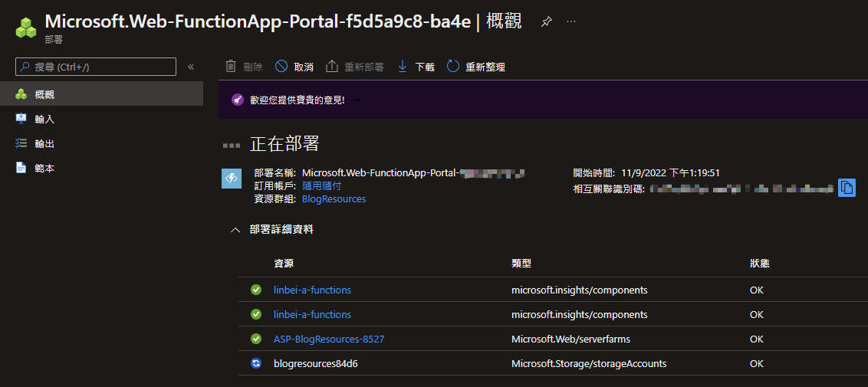Image resolution: width=868 pixels, height=387 pixels.
Task: Click the Microsoft.Web/serverfarms type cell
Action: click(x=570, y=339)
